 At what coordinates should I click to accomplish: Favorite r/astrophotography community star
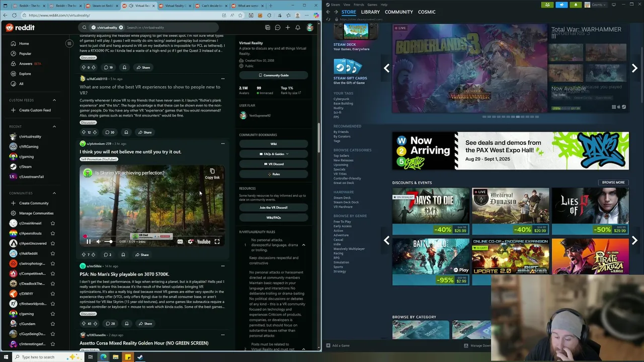point(53,263)
